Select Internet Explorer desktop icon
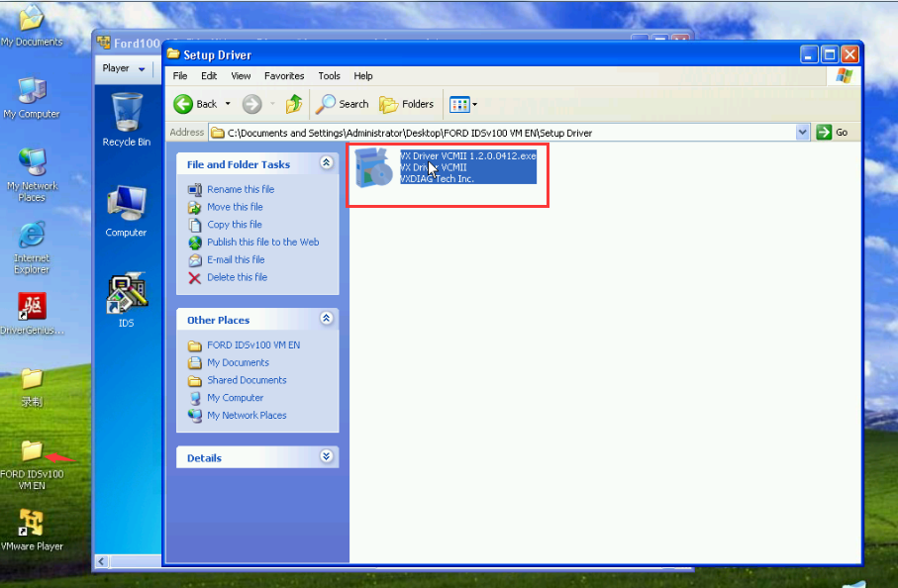 (x=32, y=247)
